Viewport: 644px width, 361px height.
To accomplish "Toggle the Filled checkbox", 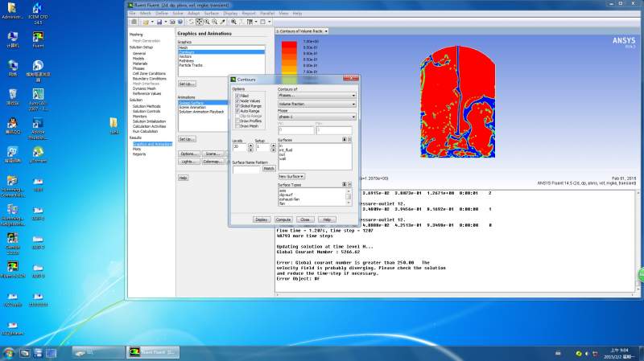I will [237, 96].
